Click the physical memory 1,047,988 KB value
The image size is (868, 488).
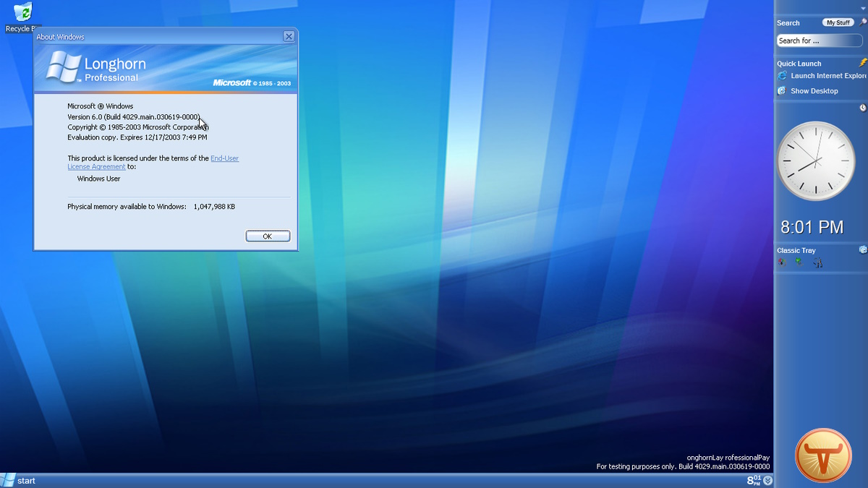click(x=214, y=207)
